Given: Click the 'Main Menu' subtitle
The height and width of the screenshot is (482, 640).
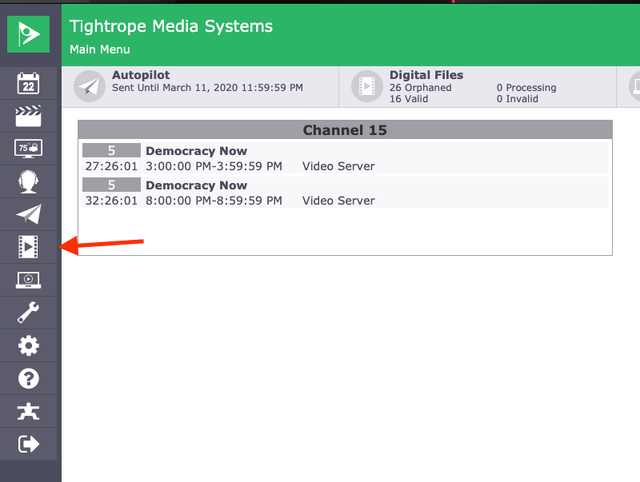Looking at the screenshot, I should pyautogui.click(x=100, y=49).
